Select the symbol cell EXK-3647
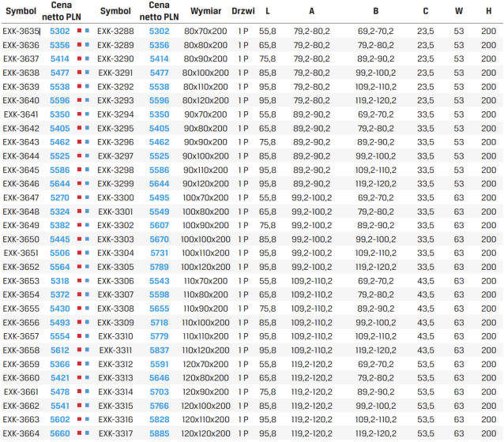Viewport: 504px width, 442px height. pos(21,197)
